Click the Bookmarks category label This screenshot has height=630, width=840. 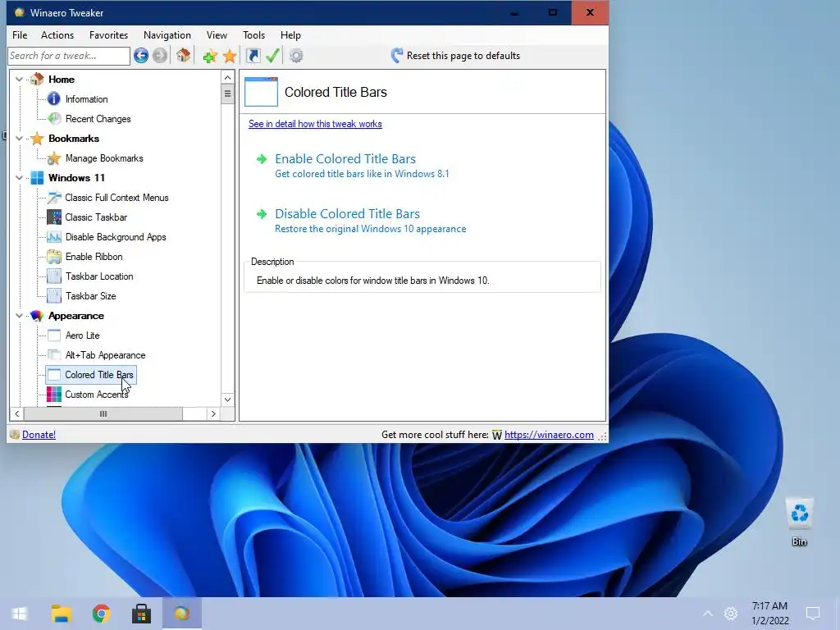[x=73, y=139]
